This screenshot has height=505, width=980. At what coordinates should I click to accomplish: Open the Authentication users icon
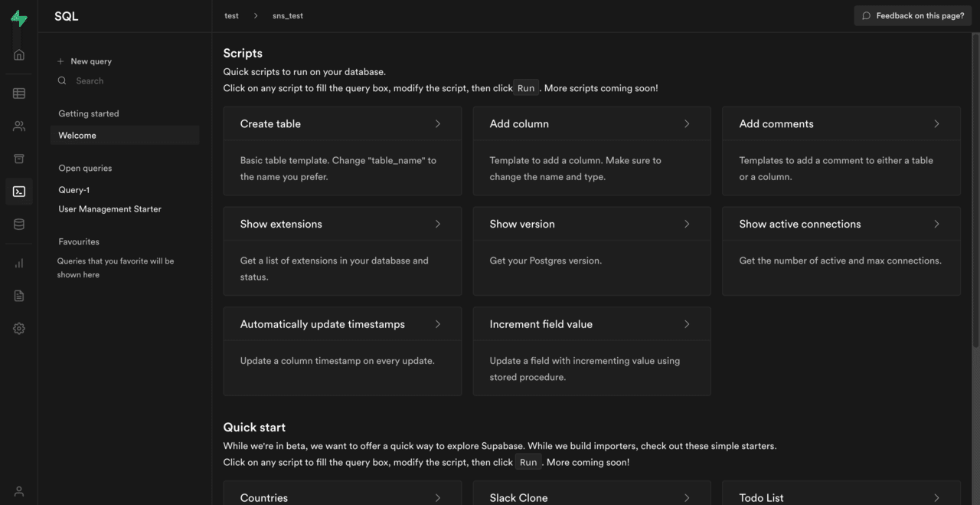(x=19, y=126)
